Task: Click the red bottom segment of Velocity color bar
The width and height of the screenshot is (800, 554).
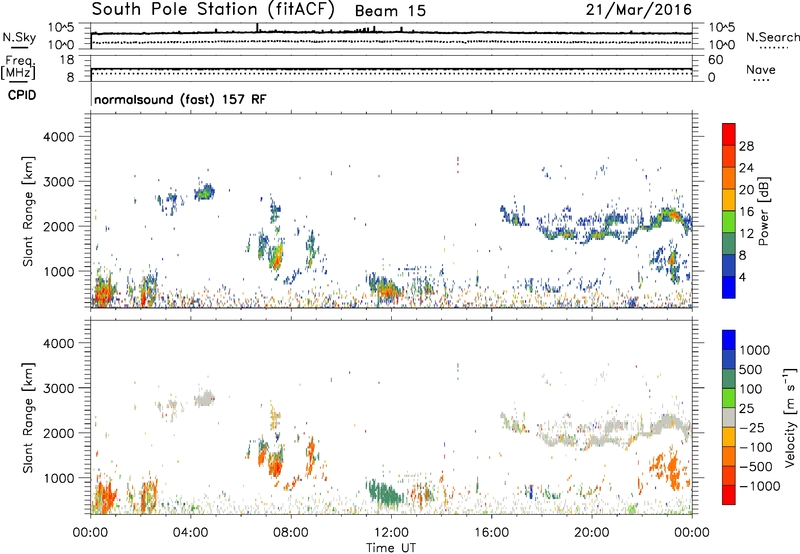Action: pyautogui.click(x=729, y=495)
